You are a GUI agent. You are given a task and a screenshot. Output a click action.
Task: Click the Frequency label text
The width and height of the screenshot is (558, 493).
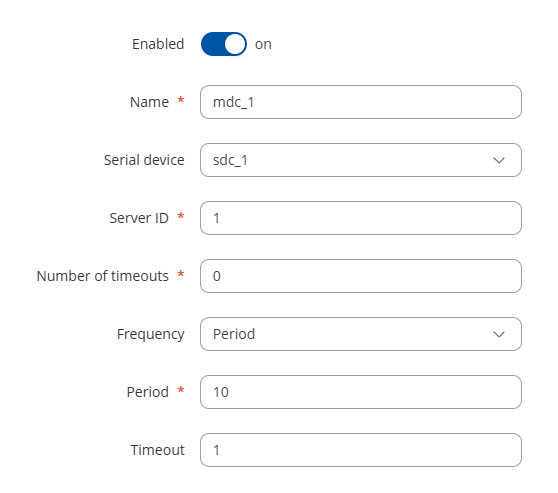[151, 335]
